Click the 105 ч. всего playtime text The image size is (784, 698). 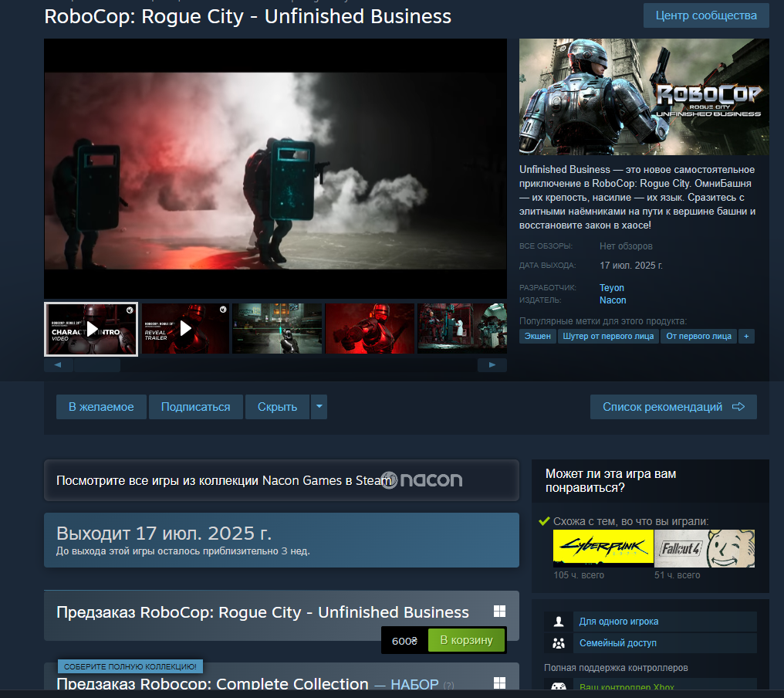tap(579, 575)
